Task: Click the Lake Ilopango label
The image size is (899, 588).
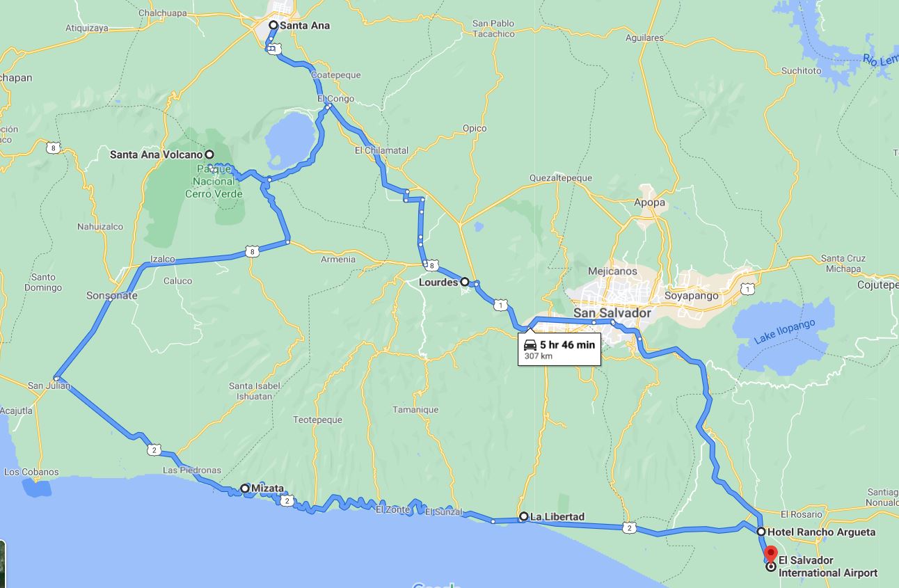Action: tap(784, 333)
